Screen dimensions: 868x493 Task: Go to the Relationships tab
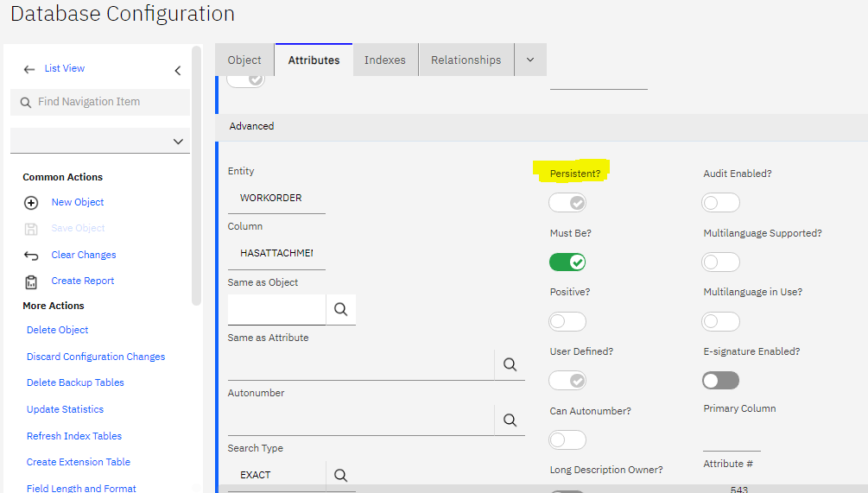(466, 60)
